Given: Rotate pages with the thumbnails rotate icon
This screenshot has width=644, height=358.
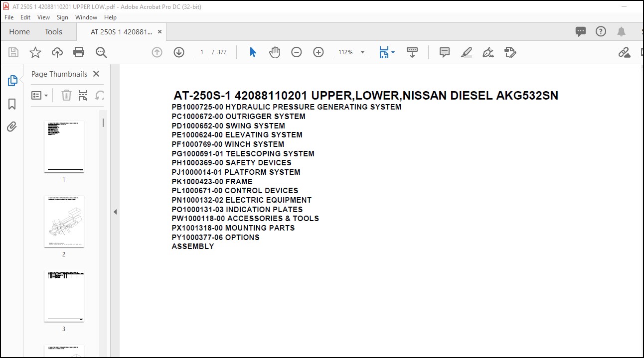Looking at the screenshot, I should 100,95.
